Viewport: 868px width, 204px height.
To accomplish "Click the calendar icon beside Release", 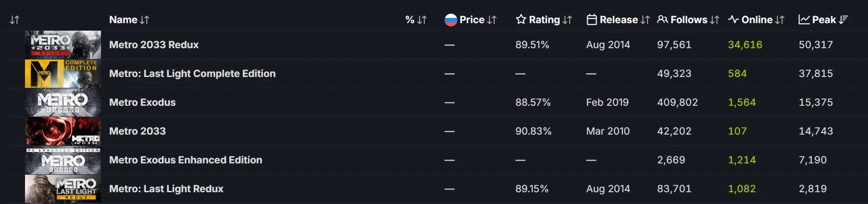I will click(x=591, y=20).
